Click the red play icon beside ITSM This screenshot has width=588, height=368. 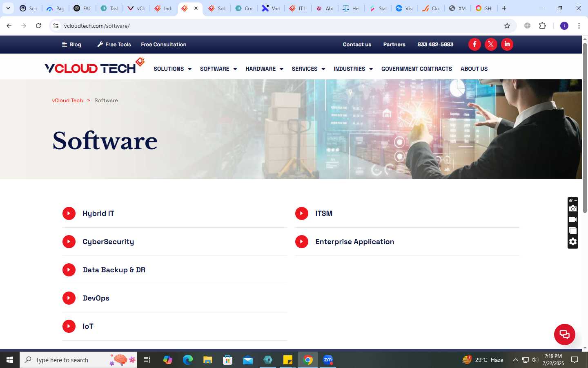click(x=302, y=213)
